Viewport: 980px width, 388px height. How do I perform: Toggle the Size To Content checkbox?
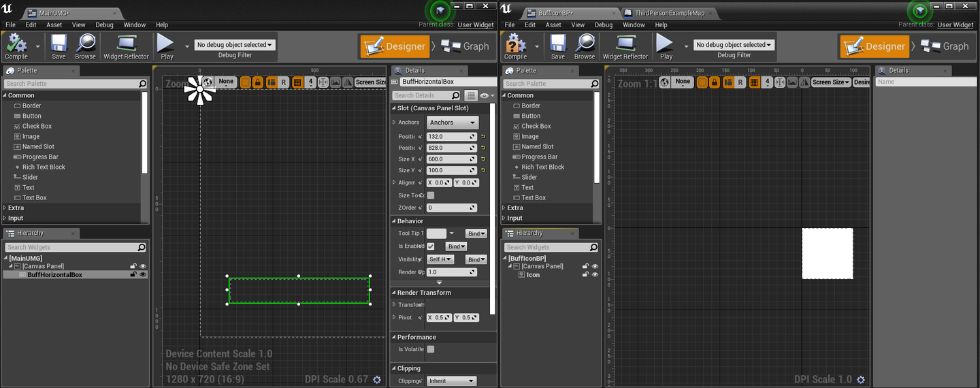pos(431,195)
